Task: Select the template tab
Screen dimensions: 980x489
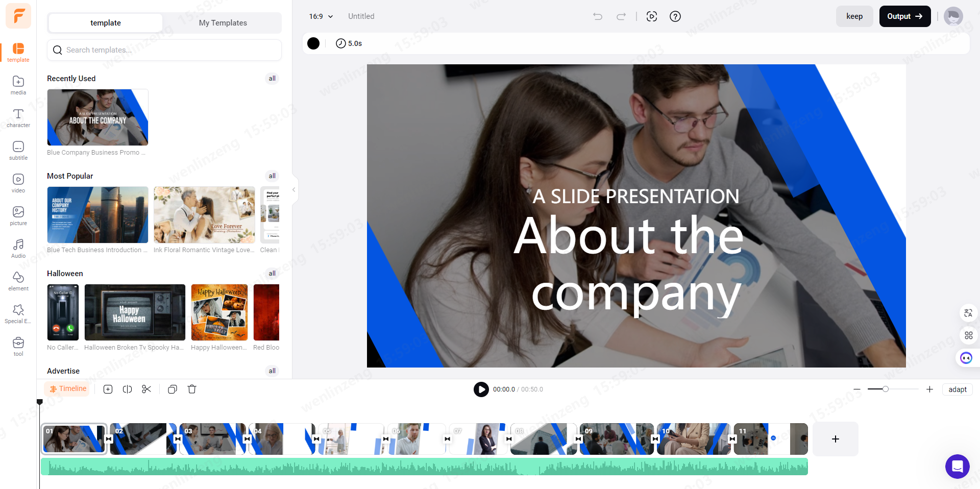Action: [x=106, y=23]
